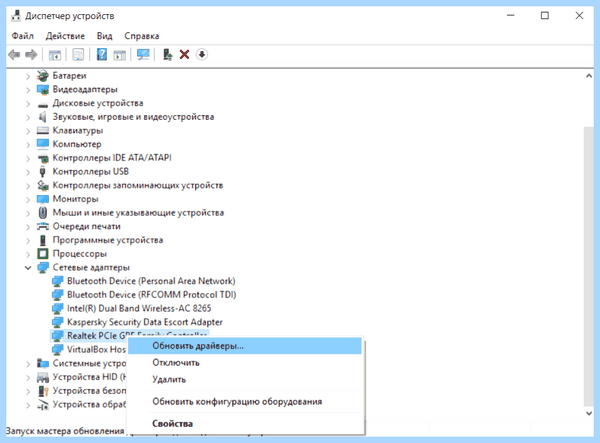Click the forward arrow in the toolbar
This screenshot has width=600, height=443.
tap(31, 55)
